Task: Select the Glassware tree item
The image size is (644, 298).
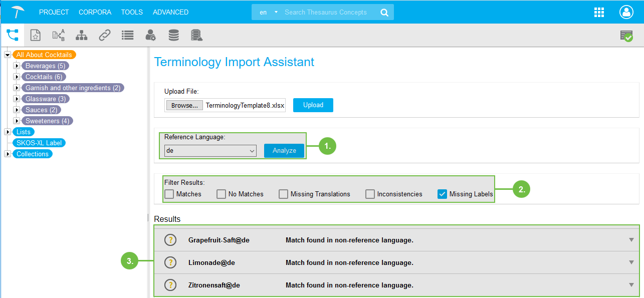Action: [x=46, y=99]
